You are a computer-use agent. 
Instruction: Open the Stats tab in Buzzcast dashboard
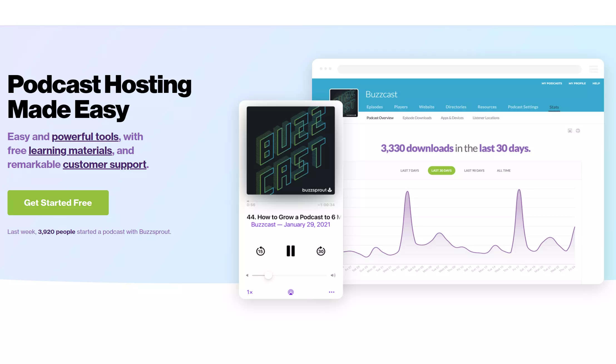tap(554, 107)
